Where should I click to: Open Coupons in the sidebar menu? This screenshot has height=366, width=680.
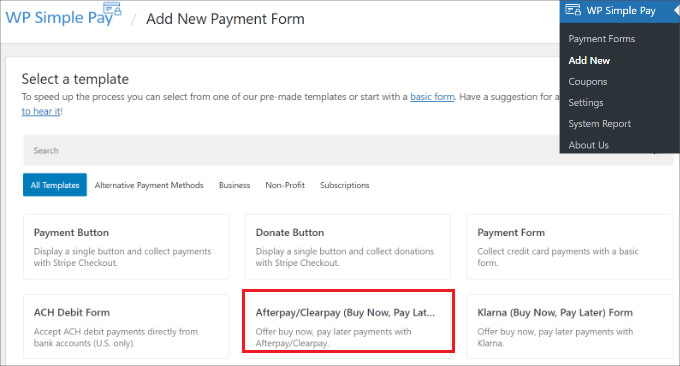(x=588, y=82)
